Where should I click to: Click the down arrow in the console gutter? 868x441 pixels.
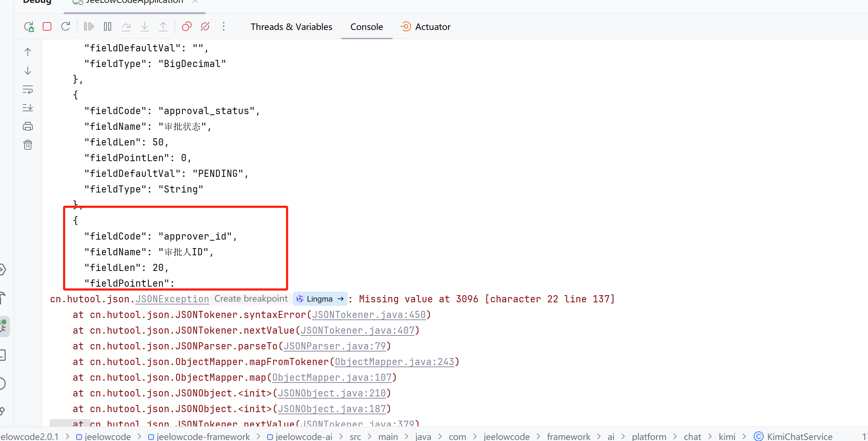click(28, 71)
